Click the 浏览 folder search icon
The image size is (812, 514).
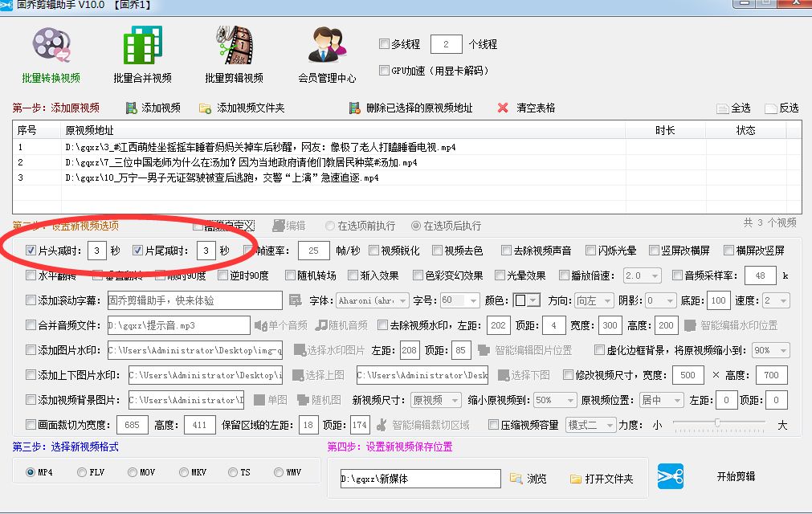coord(516,479)
